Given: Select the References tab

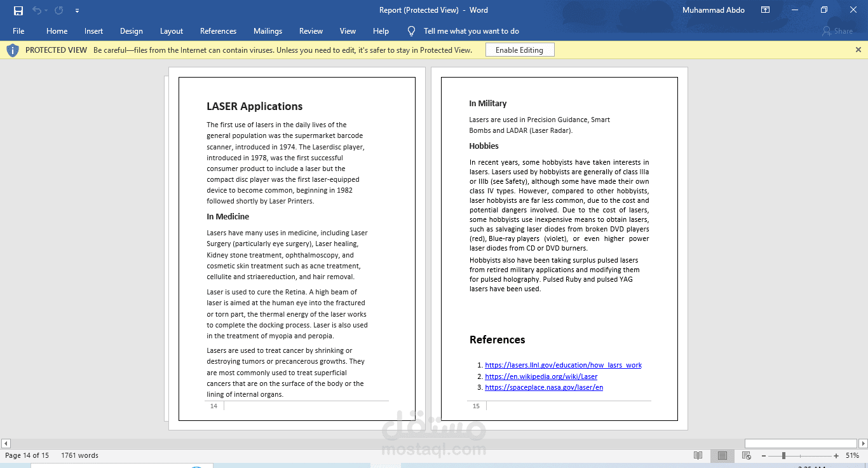Looking at the screenshot, I should click(x=218, y=31).
